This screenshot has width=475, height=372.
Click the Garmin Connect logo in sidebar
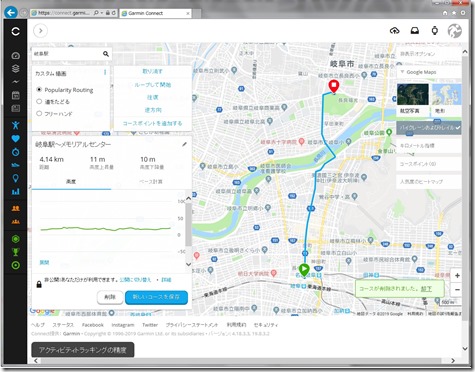coord(15,31)
